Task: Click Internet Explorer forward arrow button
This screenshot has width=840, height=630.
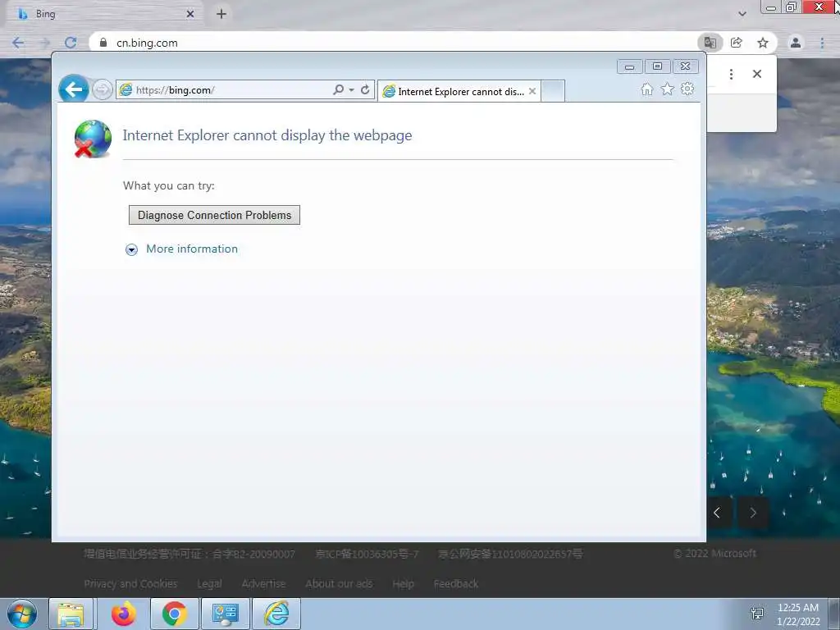Action: (x=102, y=89)
